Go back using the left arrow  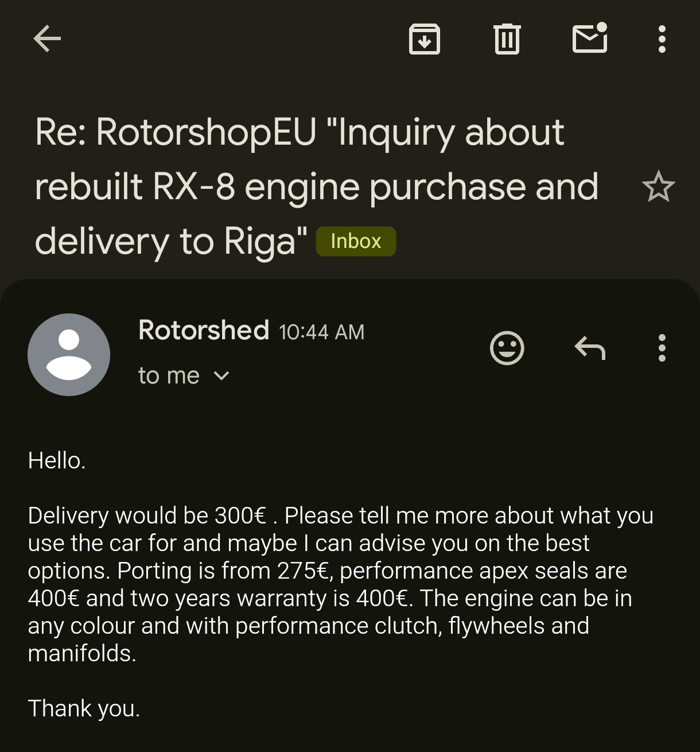point(47,39)
